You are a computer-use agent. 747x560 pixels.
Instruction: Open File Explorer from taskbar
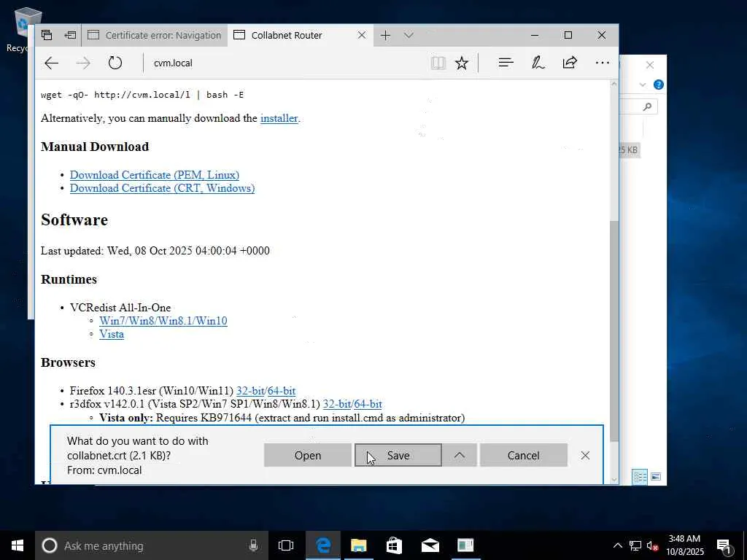pyautogui.click(x=359, y=545)
